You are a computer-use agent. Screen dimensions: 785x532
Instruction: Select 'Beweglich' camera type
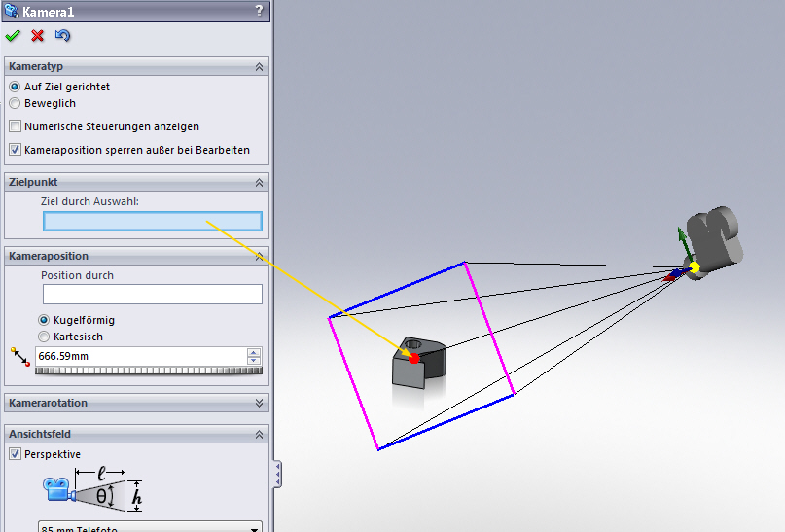15,103
